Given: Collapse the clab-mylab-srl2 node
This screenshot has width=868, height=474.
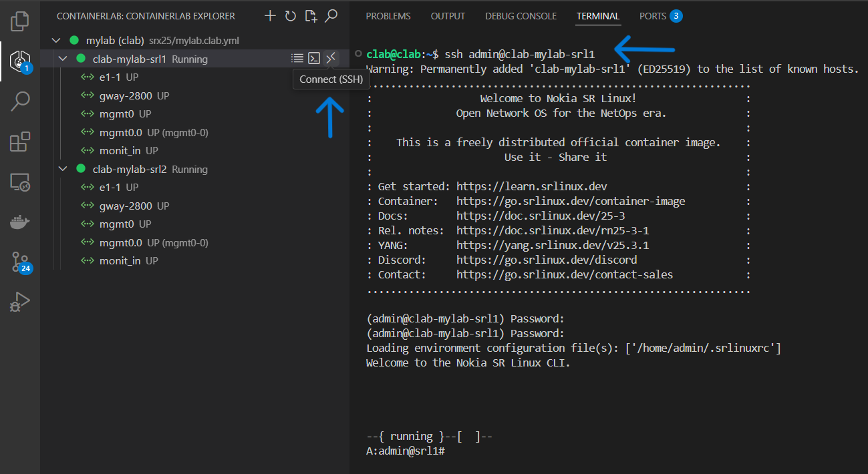Looking at the screenshot, I should coord(63,170).
